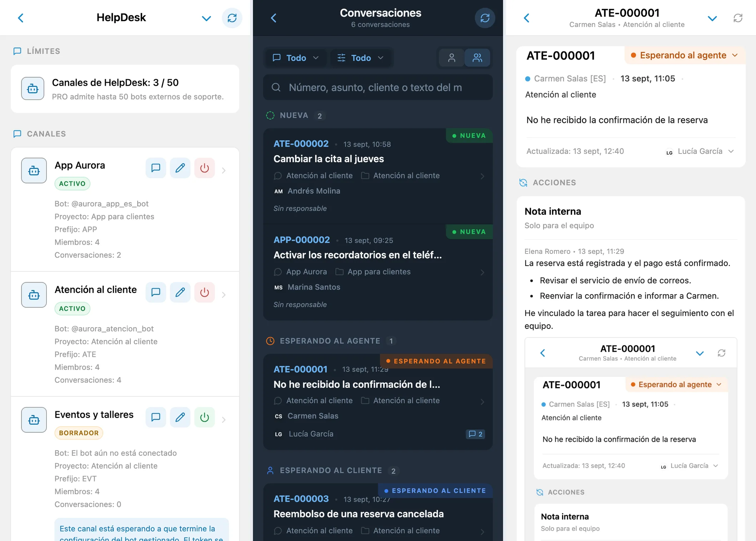Collapse the ESPERANDO AL AGENTE section

(331, 341)
